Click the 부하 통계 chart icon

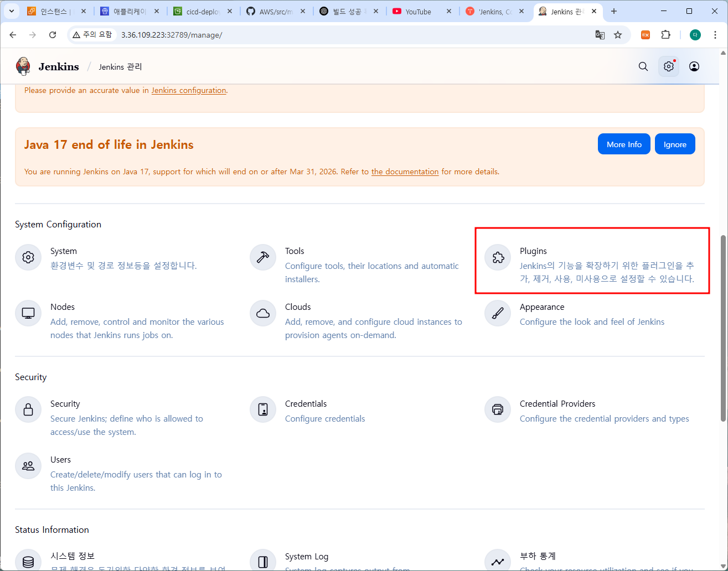[498, 562]
